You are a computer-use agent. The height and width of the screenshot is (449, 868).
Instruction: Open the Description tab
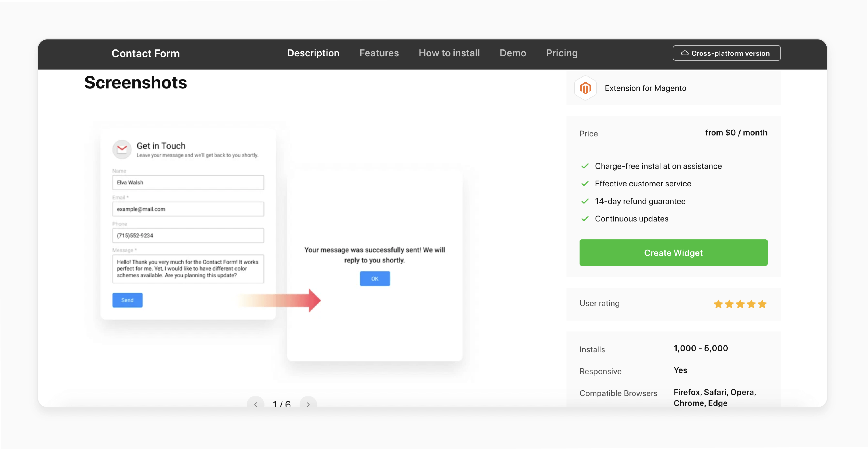click(313, 53)
